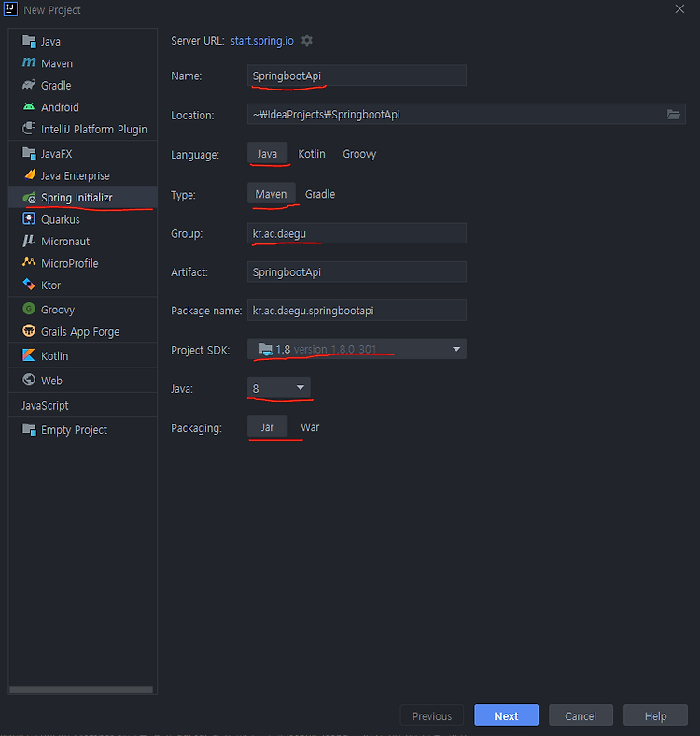Image resolution: width=700 pixels, height=736 pixels.
Task: Click the Java Enterprise icon
Action: pos(30,175)
